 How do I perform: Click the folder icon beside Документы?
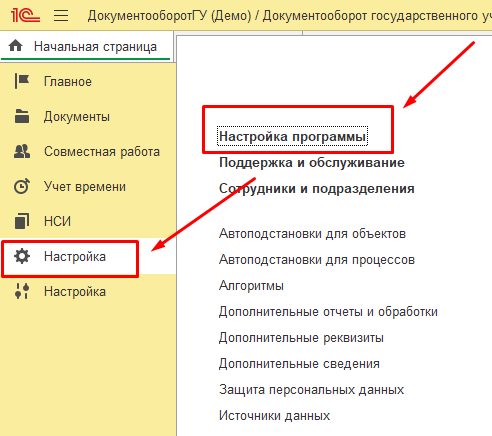(x=22, y=116)
